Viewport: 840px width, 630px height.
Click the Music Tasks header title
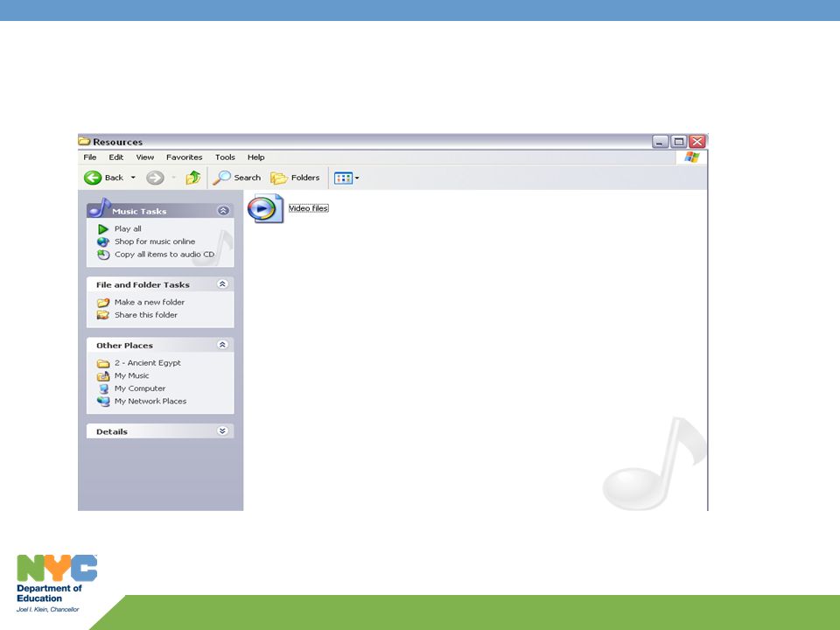[x=139, y=212]
